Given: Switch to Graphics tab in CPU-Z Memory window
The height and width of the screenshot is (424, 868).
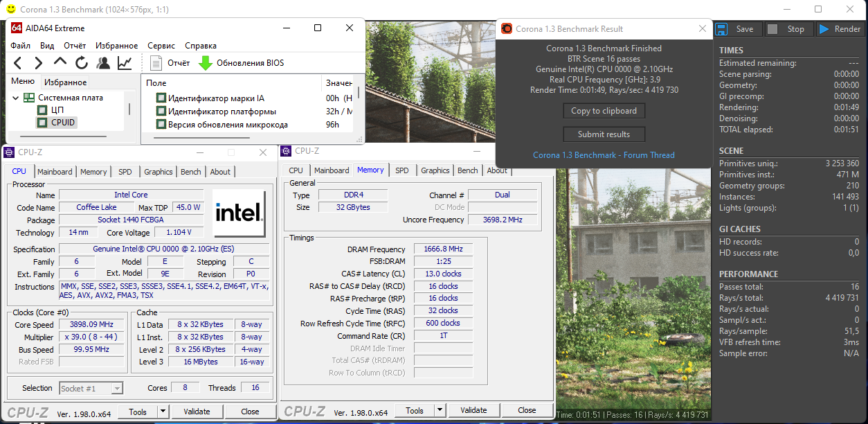Looking at the screenshot, I should point(435,170).
